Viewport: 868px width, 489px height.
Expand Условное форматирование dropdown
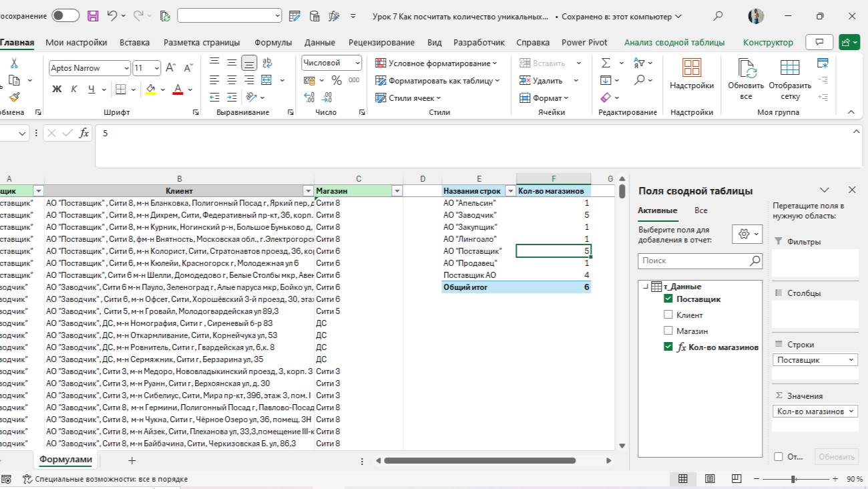437,63
